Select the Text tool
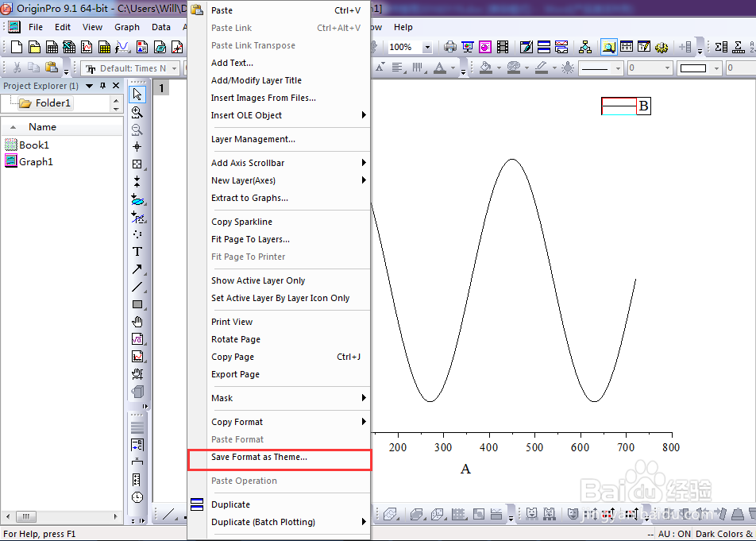The width and height of the screenshot is (756, 541). [137, 252]
